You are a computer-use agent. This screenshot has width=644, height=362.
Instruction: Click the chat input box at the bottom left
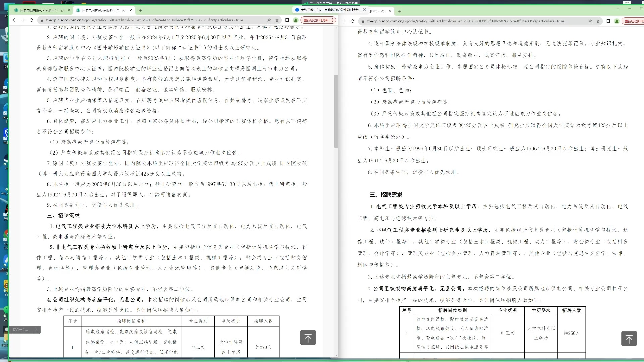coord(21,330)
